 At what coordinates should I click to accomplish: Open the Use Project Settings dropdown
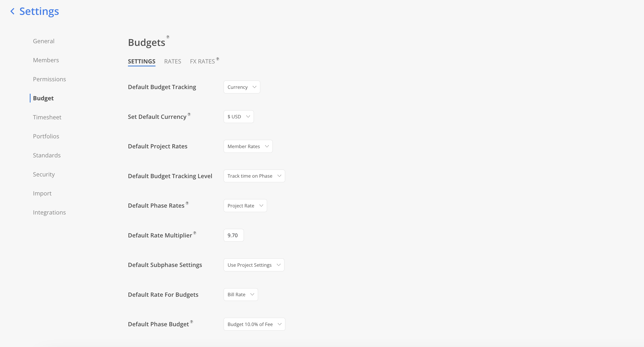click(x=254, y=265)
